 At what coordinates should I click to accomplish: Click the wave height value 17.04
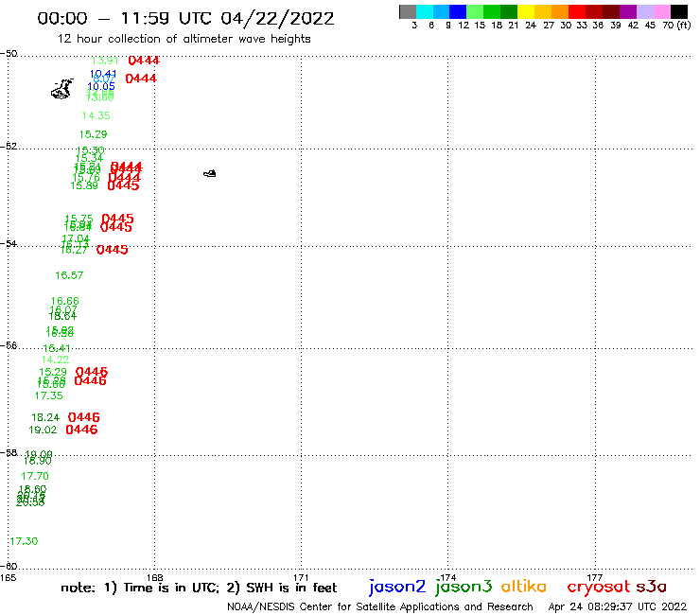point(76,238)
